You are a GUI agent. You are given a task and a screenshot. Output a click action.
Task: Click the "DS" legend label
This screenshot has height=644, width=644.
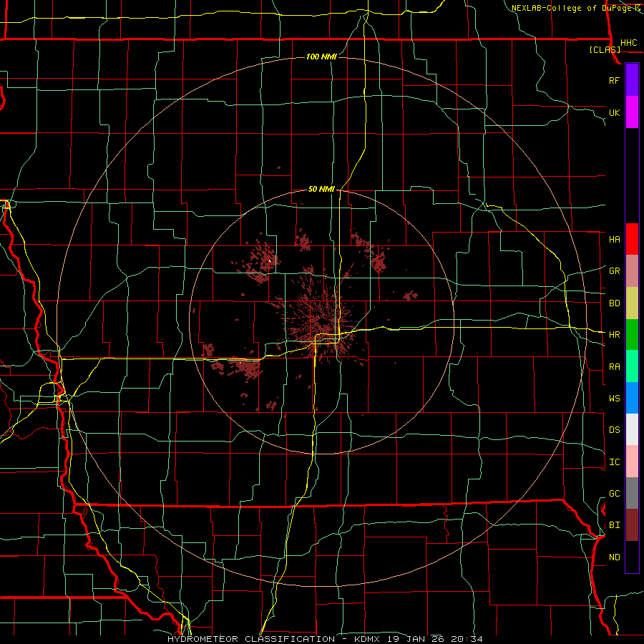[x=614, y=430]
